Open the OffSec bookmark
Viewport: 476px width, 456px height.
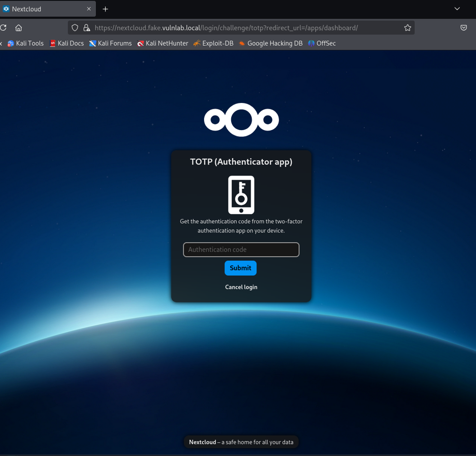[322, 43]
